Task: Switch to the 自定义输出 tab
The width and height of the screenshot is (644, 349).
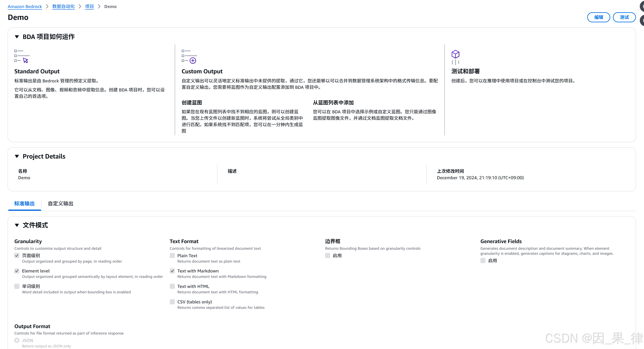Action: click(60, 204)
